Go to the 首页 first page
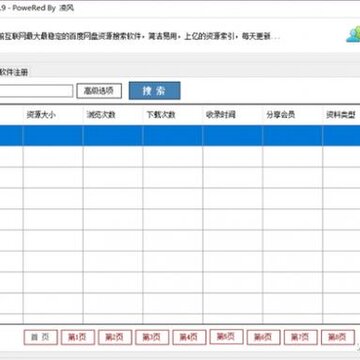This screenshot has height=360, width=360. tap(41, 337)
